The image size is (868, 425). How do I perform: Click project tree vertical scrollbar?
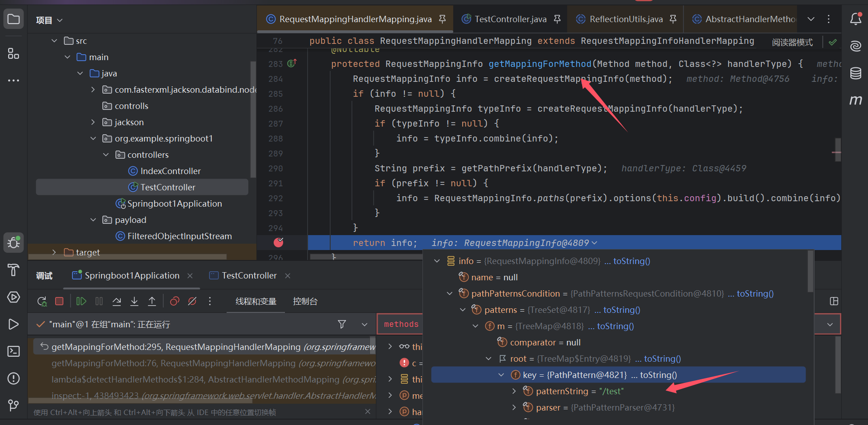pos(253,120)
